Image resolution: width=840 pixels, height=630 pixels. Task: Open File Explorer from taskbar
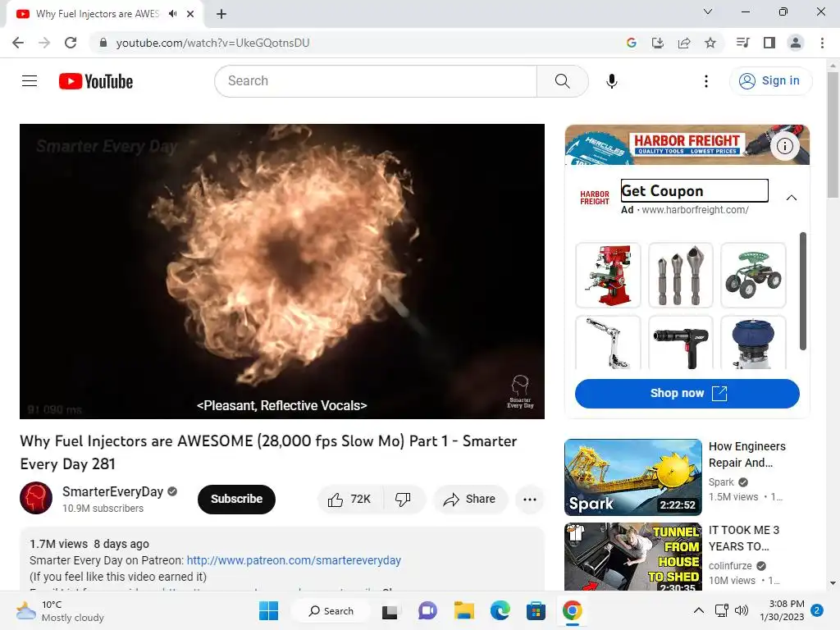[463, 610]
